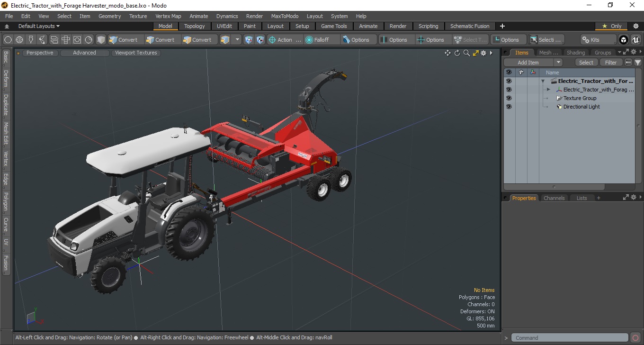The width and height of the screenshot is (644, 345).
Task: Click the curve path tool icon
Action: pyautogui.click(x=43, y=40)
